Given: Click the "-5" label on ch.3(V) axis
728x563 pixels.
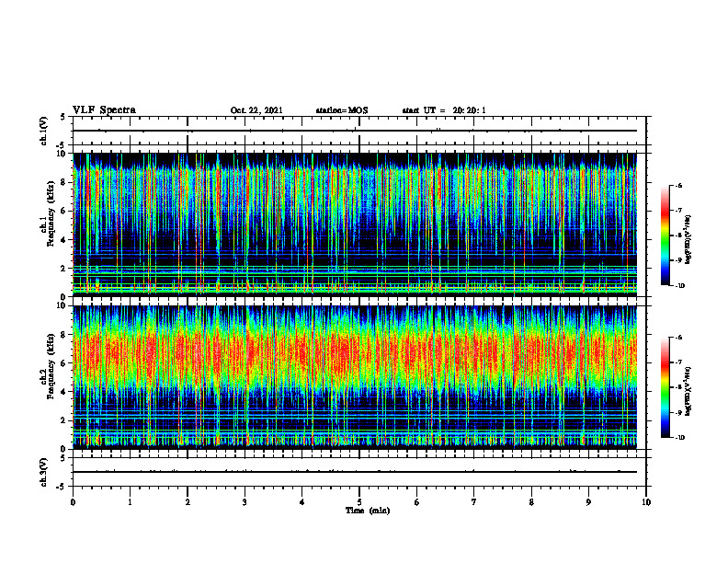Looking at the screenshot, I should (62, 487).
